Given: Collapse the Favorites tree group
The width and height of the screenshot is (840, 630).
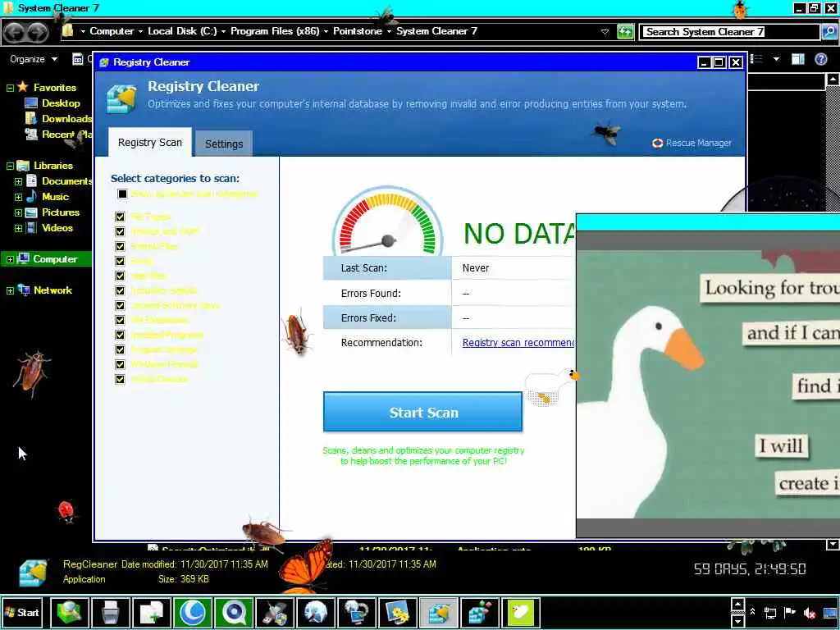Looking at the screenshot, I should 10,88.
